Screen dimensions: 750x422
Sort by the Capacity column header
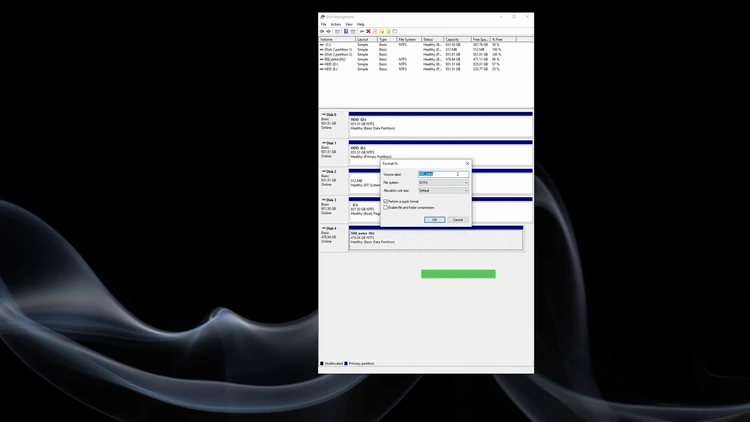point(457,39)
